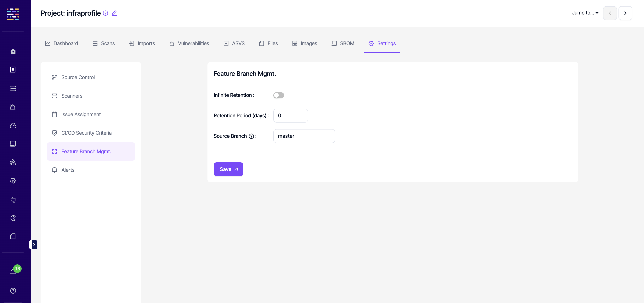Go to previous project with left chevron
The image size is (644, 303).
610,13
